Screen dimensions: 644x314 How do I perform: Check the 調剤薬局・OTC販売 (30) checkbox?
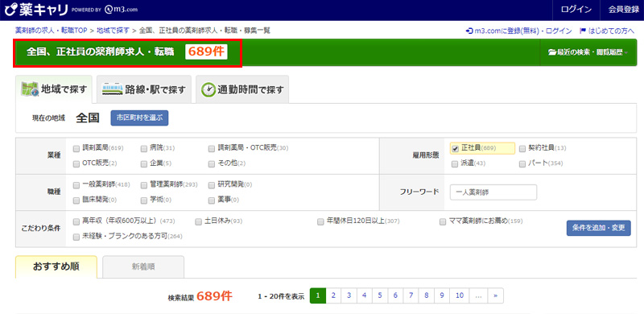click(212, 148)
